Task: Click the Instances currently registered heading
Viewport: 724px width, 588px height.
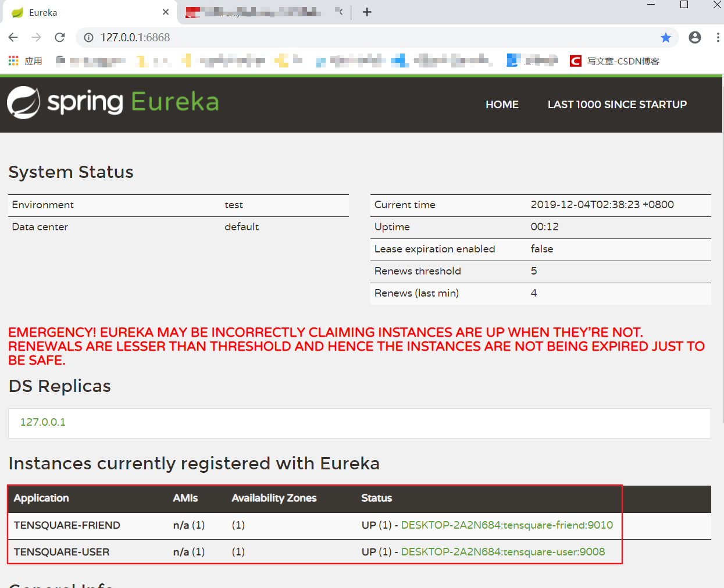Action: 194,464
